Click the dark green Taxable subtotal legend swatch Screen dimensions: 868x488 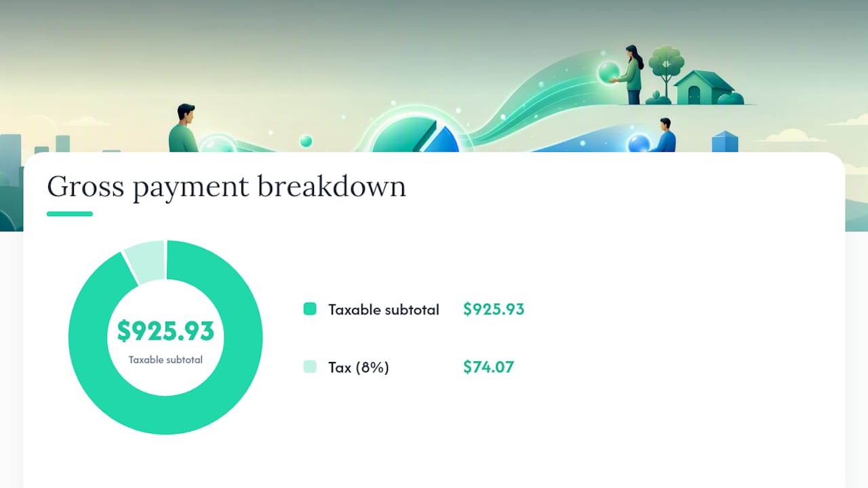point(310,309)
